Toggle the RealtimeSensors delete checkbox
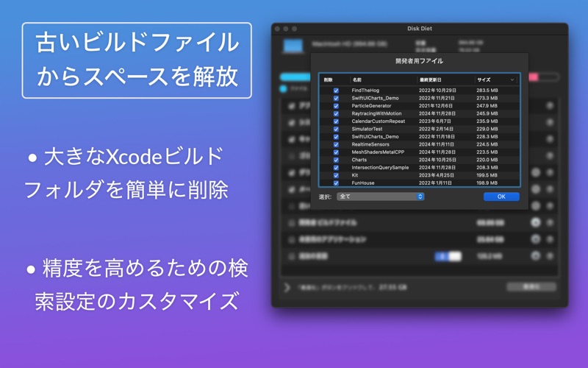 coord(336,144)
